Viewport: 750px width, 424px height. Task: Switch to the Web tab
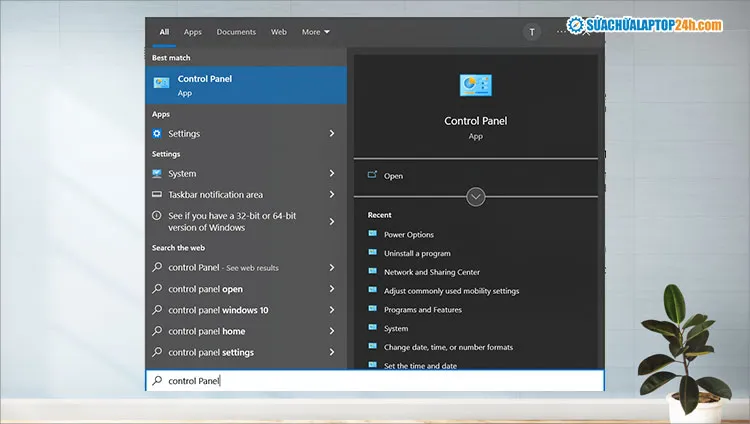pyautogui.click(x=279, y=32)
